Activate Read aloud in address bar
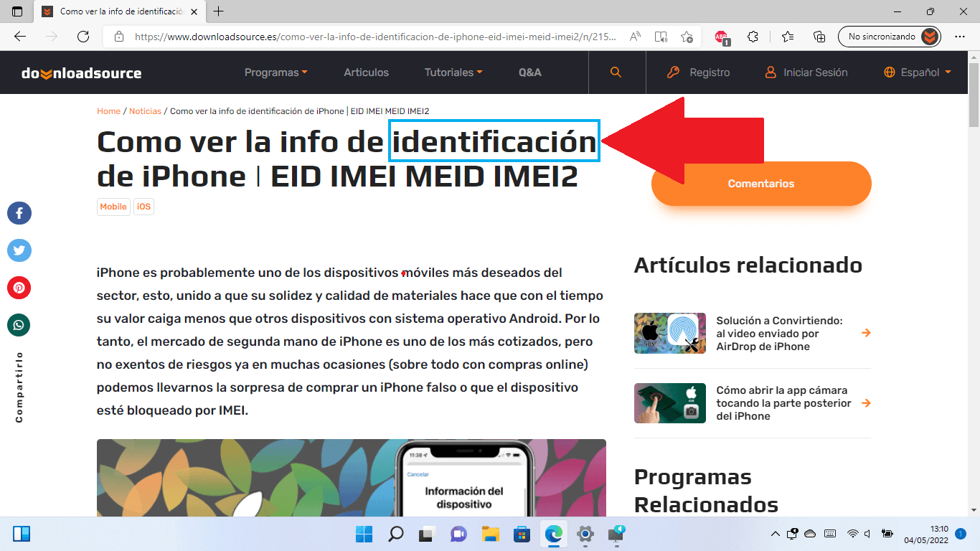Image resolution: width=980 pixels, height=551 pixels. [635, 37]
